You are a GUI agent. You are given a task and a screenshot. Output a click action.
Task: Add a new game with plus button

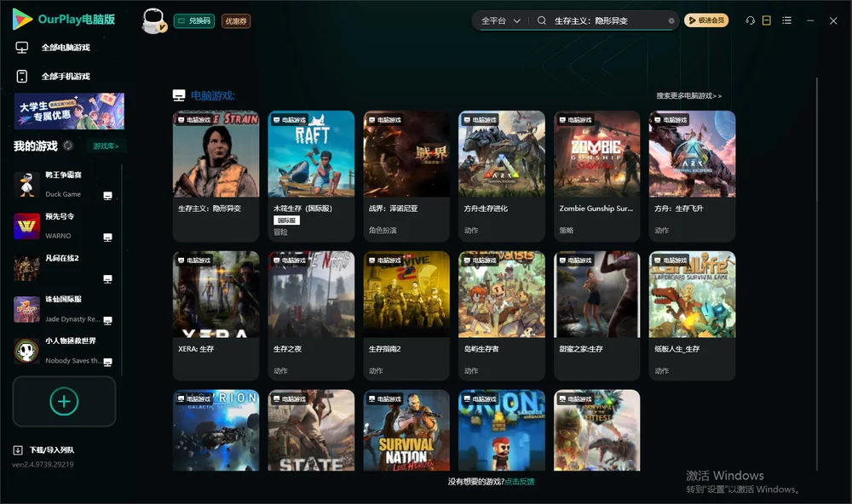[64, 401]
